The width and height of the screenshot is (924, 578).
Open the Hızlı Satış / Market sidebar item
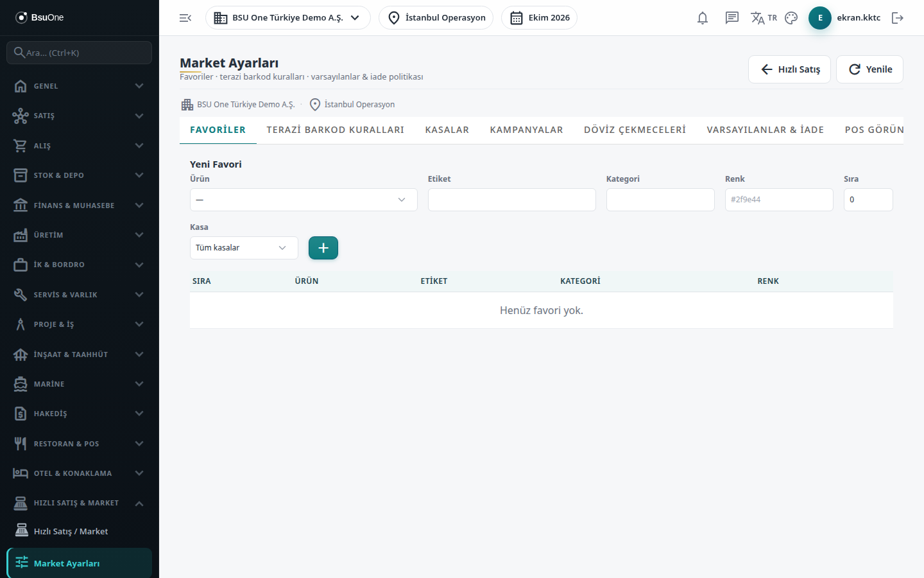pos(80,531)
